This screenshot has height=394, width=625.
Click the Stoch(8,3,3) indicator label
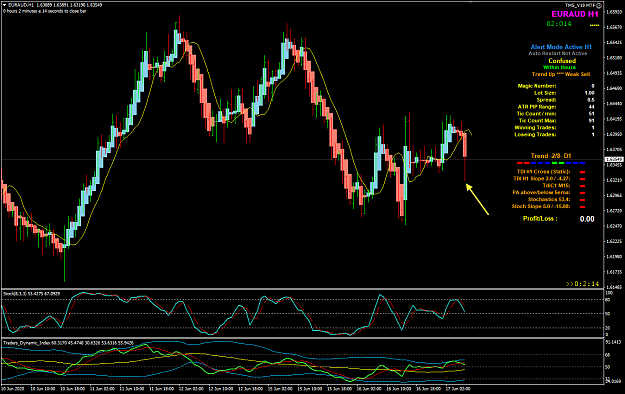[31, 294]
